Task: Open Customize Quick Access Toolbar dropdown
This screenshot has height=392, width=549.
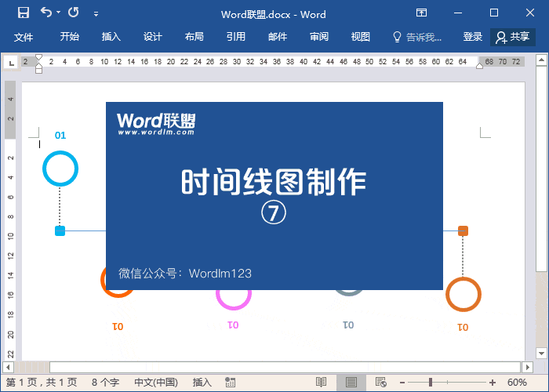Action: coord(96,14)
